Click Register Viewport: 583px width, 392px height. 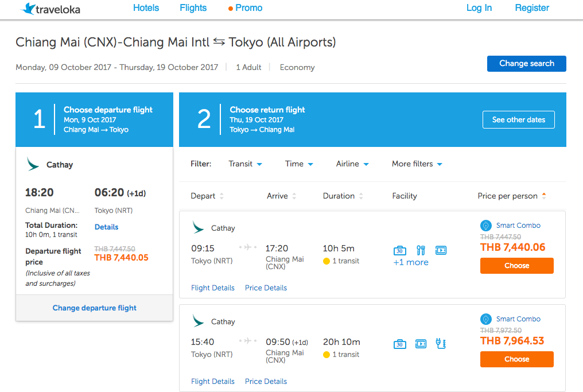(x=532, y=8)
